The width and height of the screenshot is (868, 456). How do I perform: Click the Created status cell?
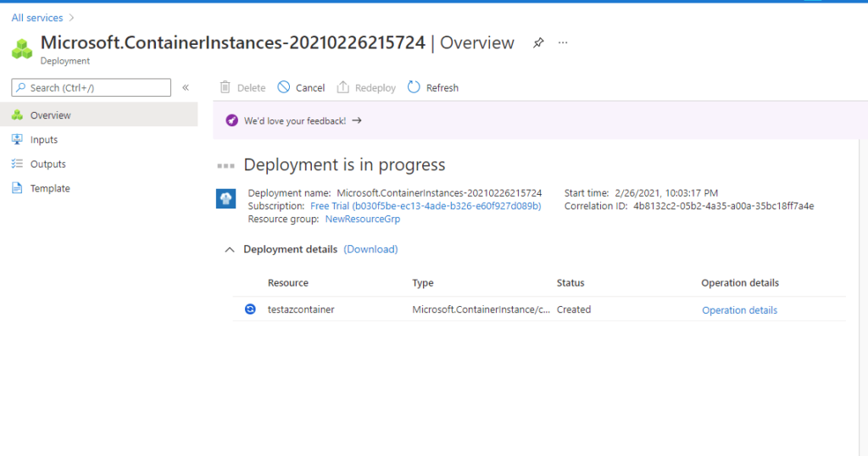pos(574,309)
